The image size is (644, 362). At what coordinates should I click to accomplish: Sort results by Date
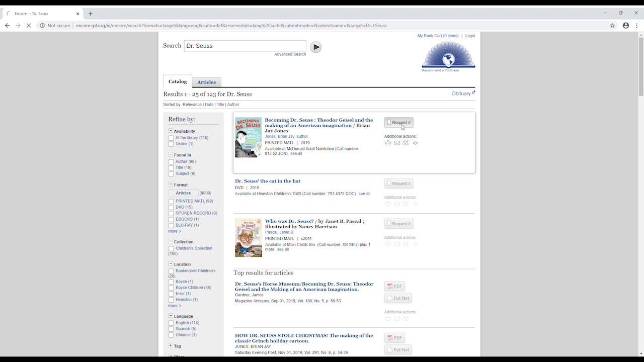(x=209, y=105)
